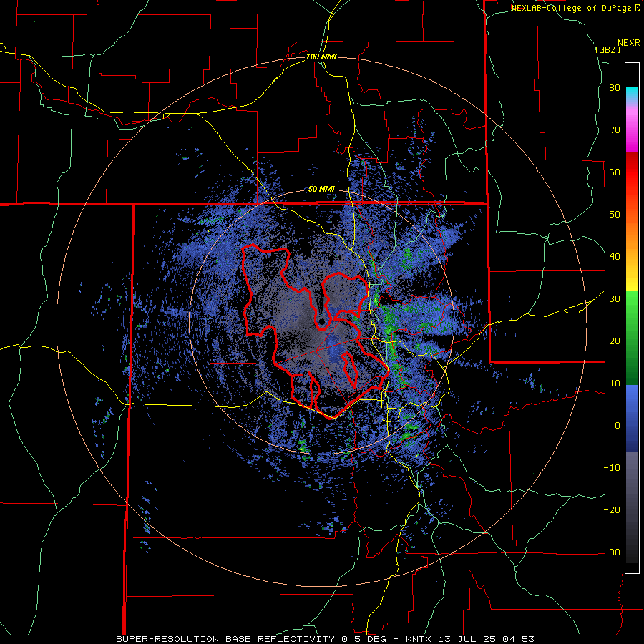Click the 50 value on the dBZ scale
The height and width of the screenshot is (644, 644).
click(615, 215)
